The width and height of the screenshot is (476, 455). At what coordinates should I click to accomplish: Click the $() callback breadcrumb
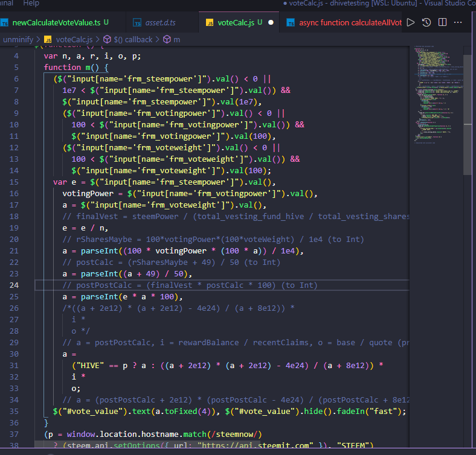pyautogui.click(x=133, y=40)
